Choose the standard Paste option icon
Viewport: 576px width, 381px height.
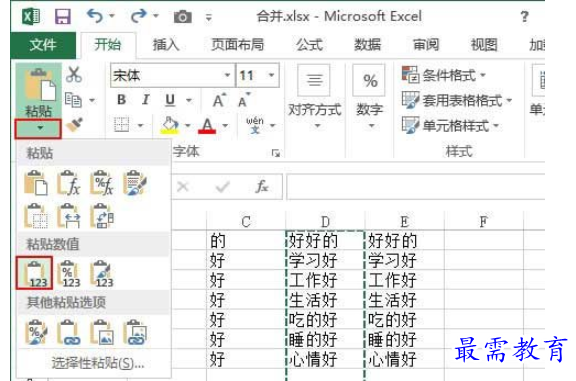pos(36,183)
